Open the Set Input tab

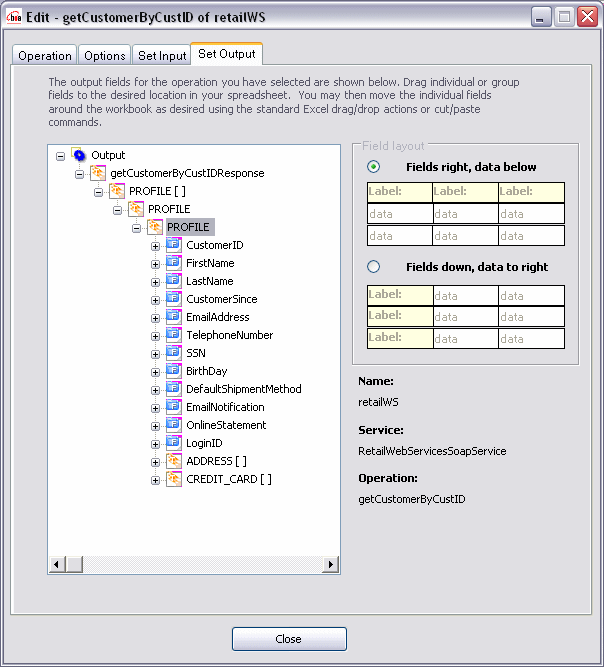(162, 55)
